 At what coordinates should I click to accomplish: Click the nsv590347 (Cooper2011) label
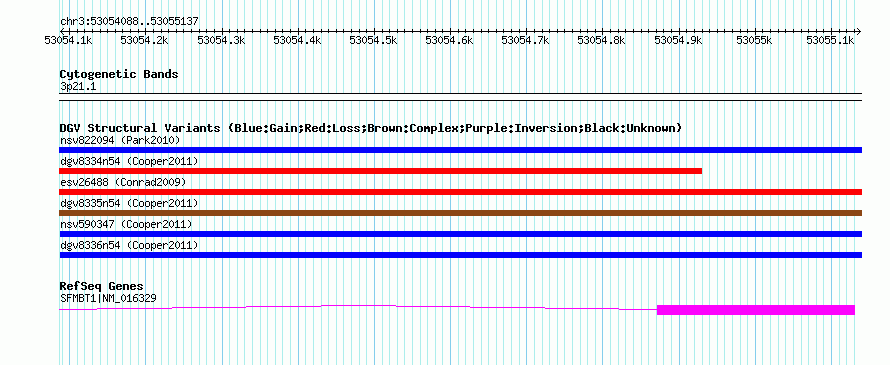[x=126, y=224]
